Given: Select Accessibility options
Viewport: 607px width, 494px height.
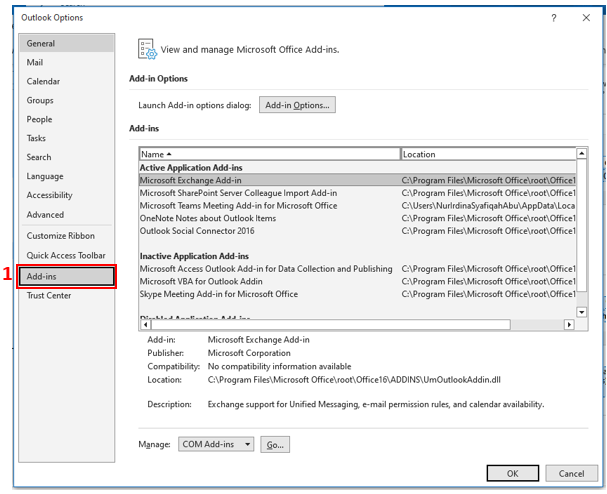Looking at the screenshot, I should 67,195.
